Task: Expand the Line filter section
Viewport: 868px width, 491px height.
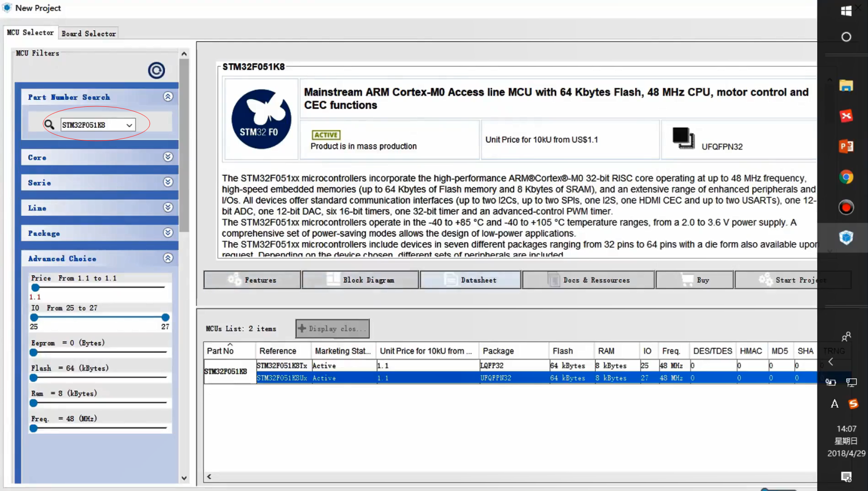Action: (x=168, y=208)
